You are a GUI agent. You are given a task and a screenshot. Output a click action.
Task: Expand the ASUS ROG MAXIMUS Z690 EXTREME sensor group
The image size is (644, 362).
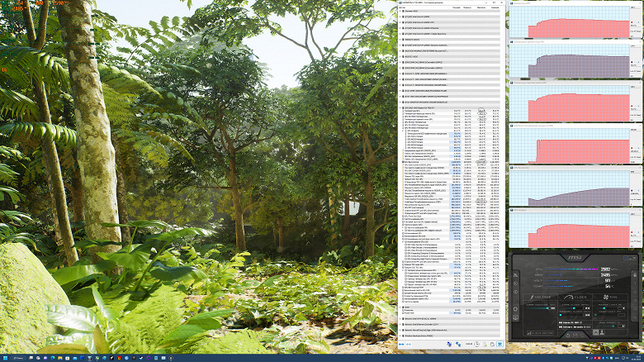[x=400, y=51]
